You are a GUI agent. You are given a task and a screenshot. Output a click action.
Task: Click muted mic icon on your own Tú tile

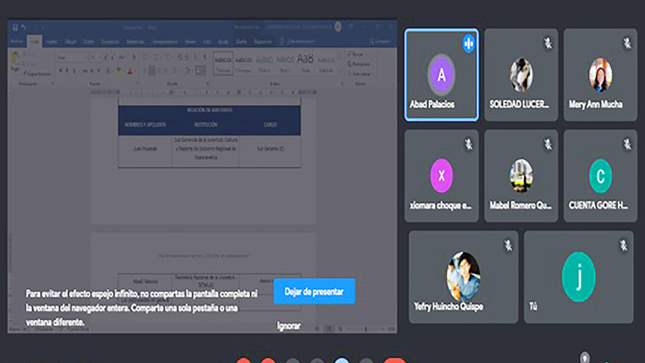[624, 246]
